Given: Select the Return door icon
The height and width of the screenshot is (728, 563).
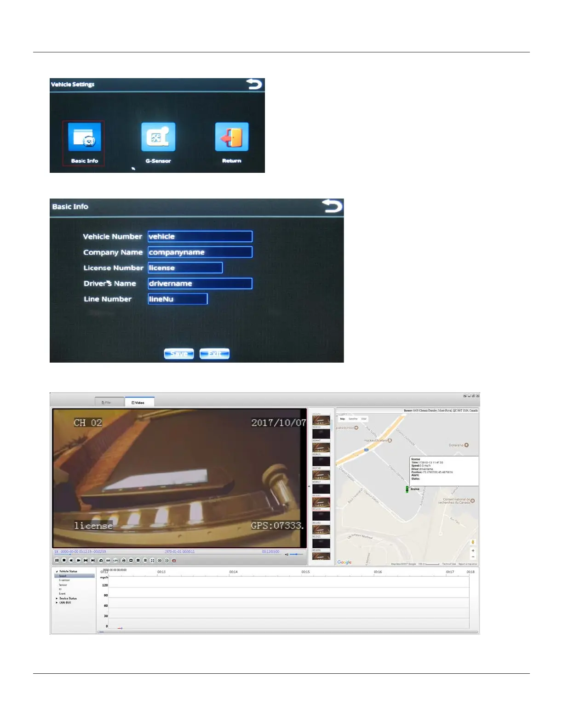Looking at the screenshot, I should [232, 137].
